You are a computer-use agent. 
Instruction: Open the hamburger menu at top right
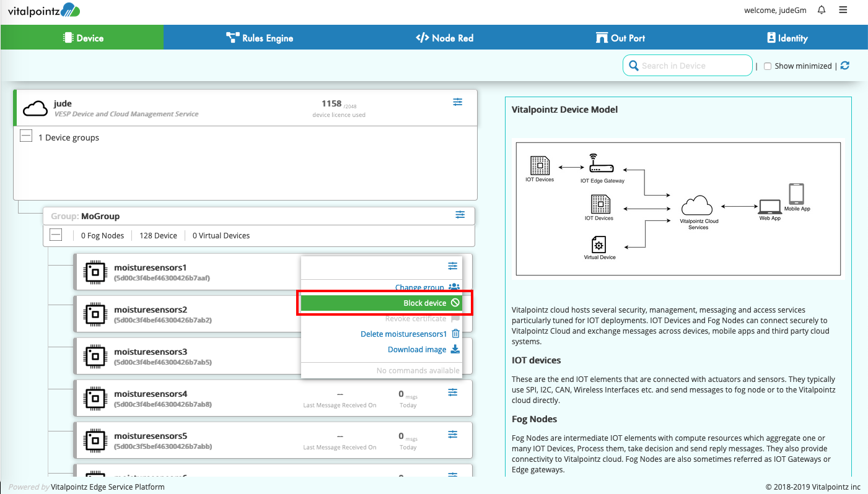click(x=843, y=10)
